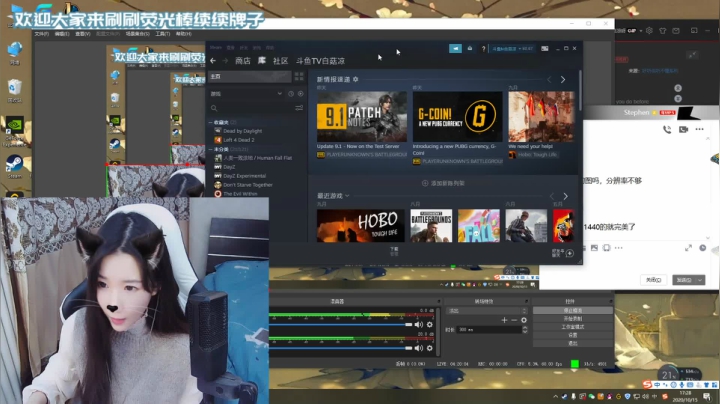Open settings gear of second OBS mixer channel
The image size is (720, 404).
pyautogui.click(x=430, y=348)
